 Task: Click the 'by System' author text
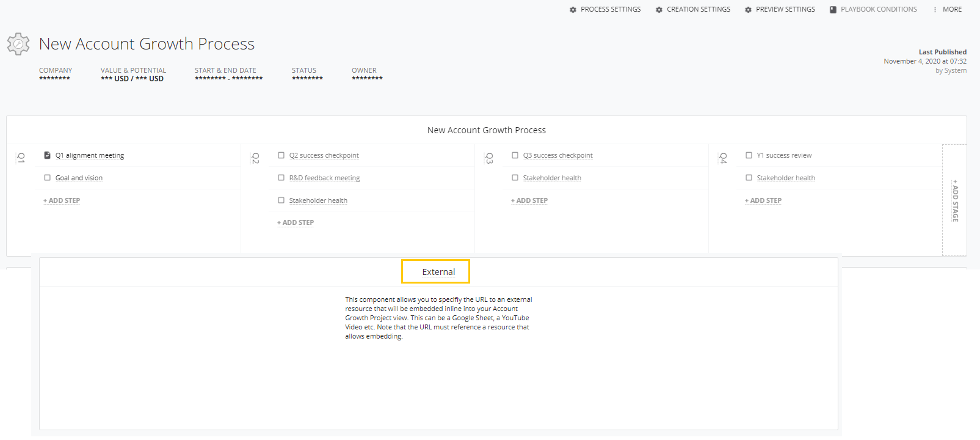click(x=951, y=71)
